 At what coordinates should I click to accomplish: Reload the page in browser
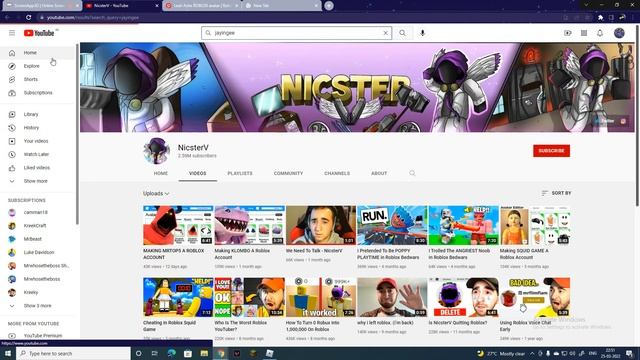click(x=29, y=18)
